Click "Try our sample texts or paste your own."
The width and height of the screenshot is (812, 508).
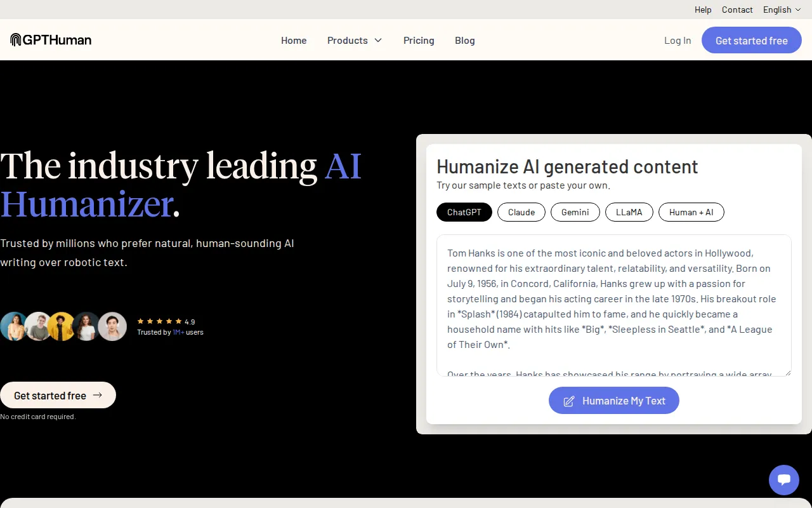[523, 185]
